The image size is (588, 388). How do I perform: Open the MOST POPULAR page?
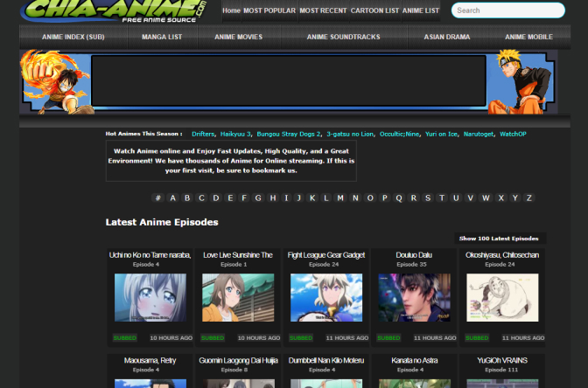pyautogui.click(x=269, y=10)
